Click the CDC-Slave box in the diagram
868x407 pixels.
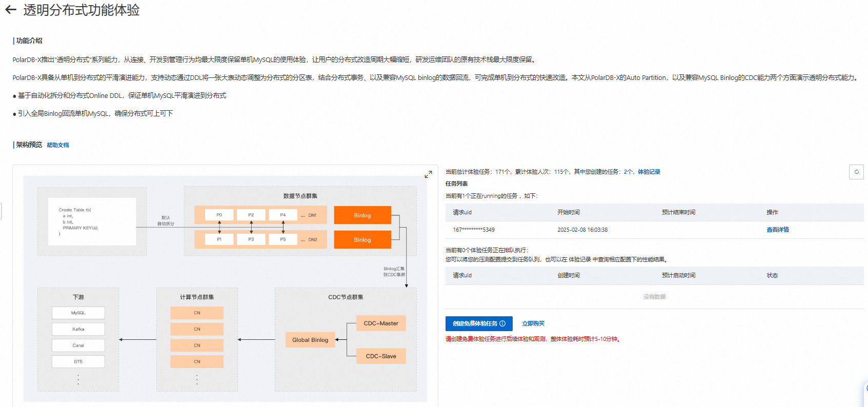(x=381, y=356)
